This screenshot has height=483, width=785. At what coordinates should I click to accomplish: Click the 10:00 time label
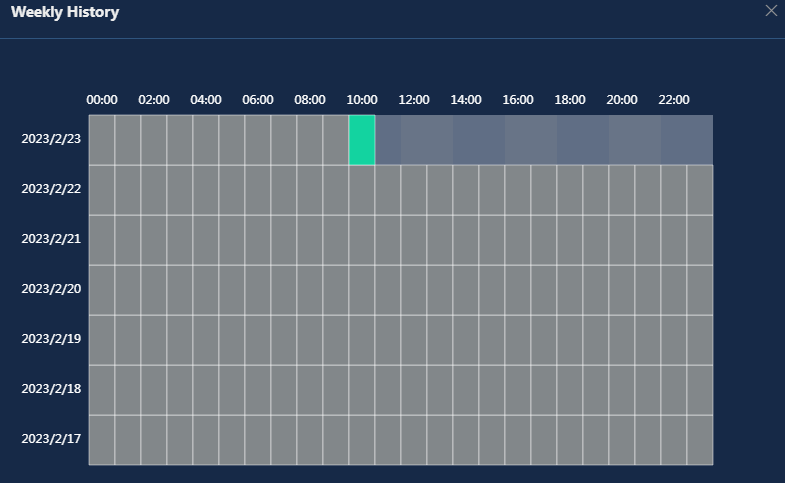click(362, 100)
